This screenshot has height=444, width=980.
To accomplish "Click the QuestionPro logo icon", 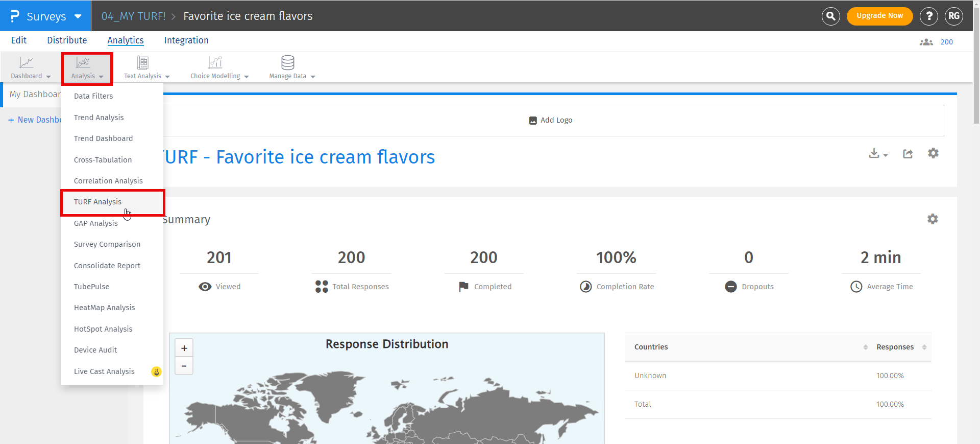I will pyautogui.click(x=15, y=16).
